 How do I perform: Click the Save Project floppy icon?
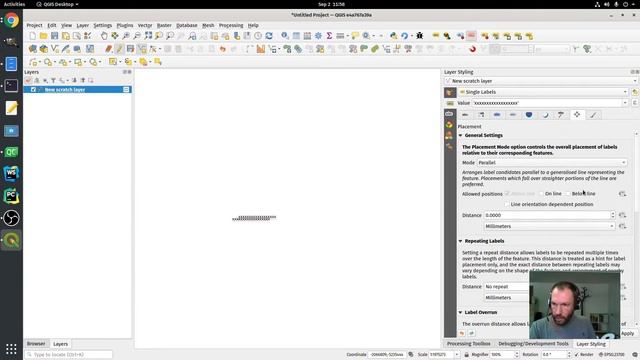[x=54, y=36]
